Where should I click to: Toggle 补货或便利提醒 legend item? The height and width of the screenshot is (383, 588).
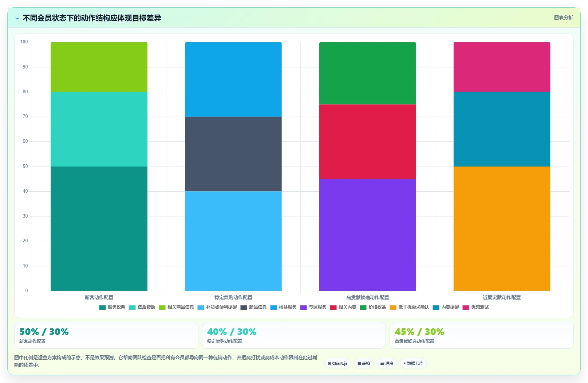[x=217, y=307]
